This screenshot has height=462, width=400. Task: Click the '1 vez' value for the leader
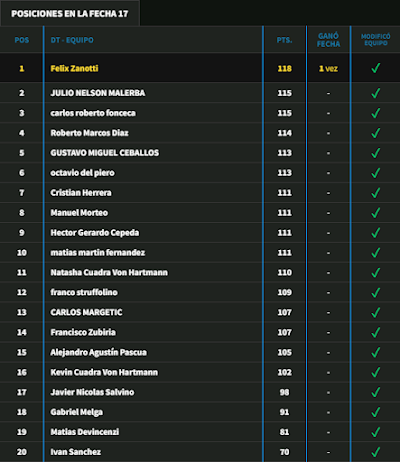pyautogui.click(x=328, y=69)
